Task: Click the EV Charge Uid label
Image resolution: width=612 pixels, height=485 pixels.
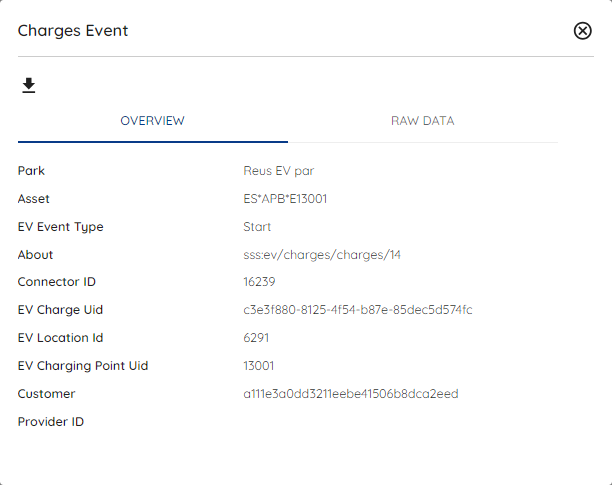Action: [60, 310]
